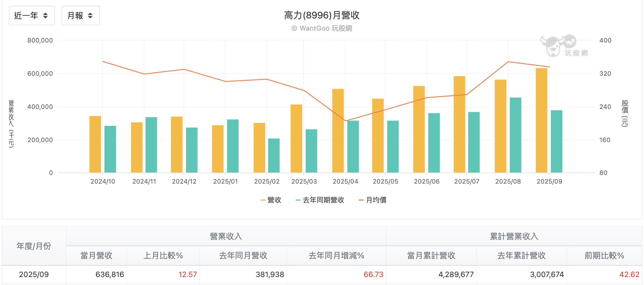Click the 2024/10 x-axis label
This screenshot has height=285, width=644.
103,181
